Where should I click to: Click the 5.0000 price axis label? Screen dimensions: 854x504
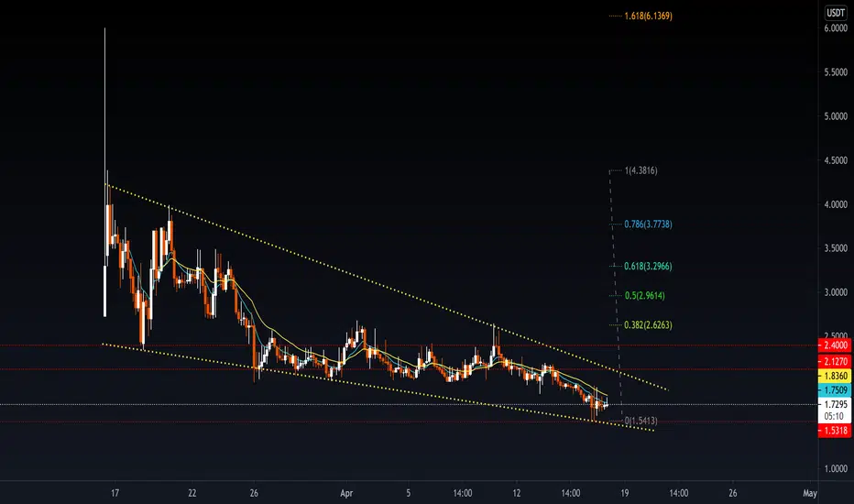(836, 116)
